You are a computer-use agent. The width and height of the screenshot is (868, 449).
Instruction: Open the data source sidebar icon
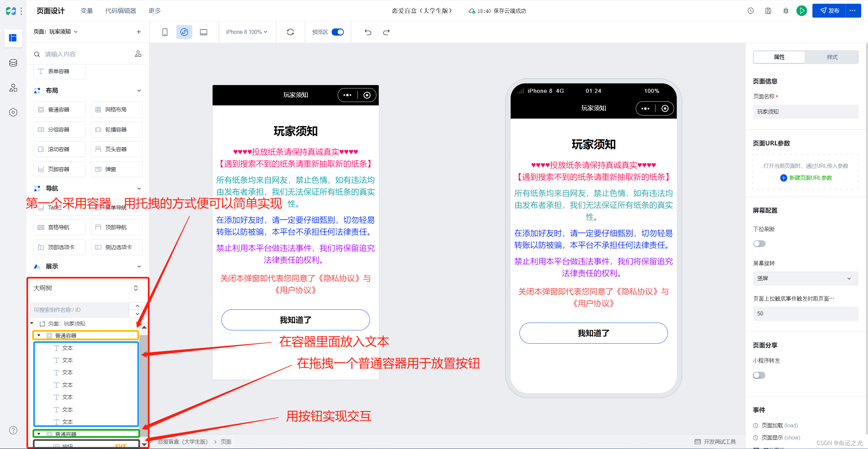pyautogui.click(x=13, y=63)
